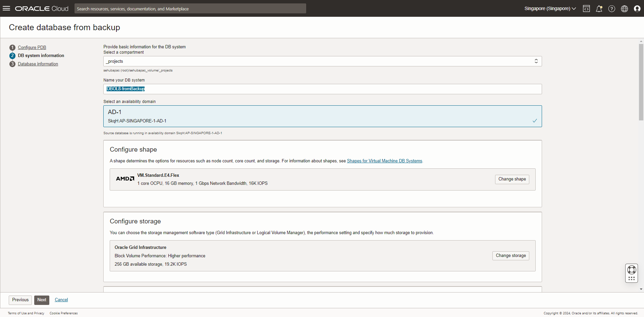Open the hamburger navigation menu
644x317 pixels.
coord(6,8)
